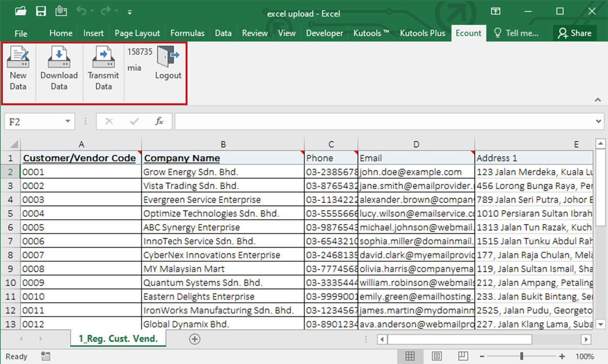Open the Kutools Plus tab

422,33
